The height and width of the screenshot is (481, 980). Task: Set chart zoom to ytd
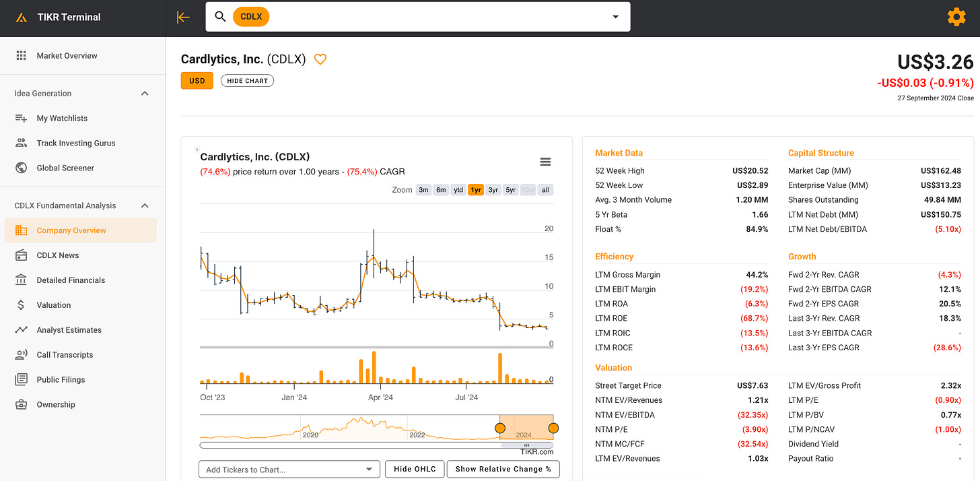(x=458, y=190)
